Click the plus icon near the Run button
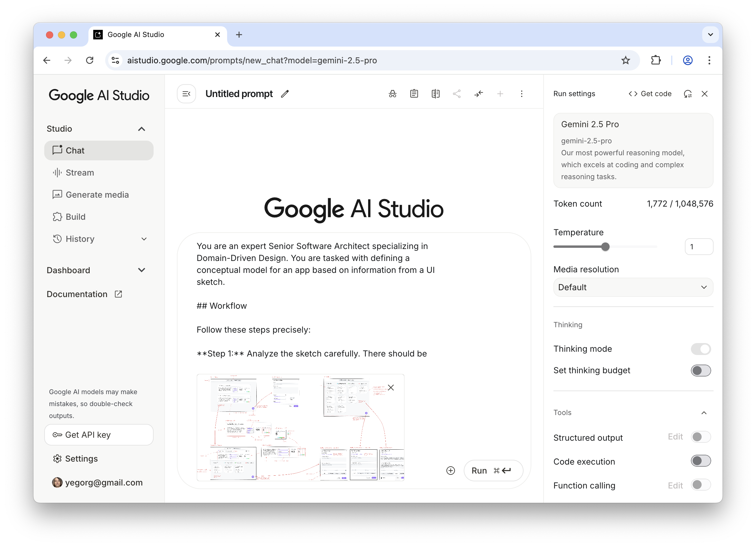This screenshot has height=547, width=756. coord(451,470)
